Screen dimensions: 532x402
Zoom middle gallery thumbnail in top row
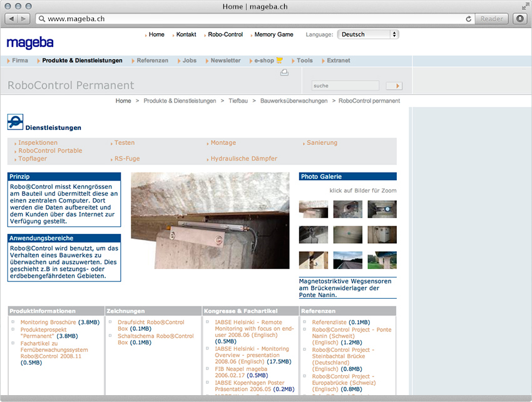coord(348,209)
